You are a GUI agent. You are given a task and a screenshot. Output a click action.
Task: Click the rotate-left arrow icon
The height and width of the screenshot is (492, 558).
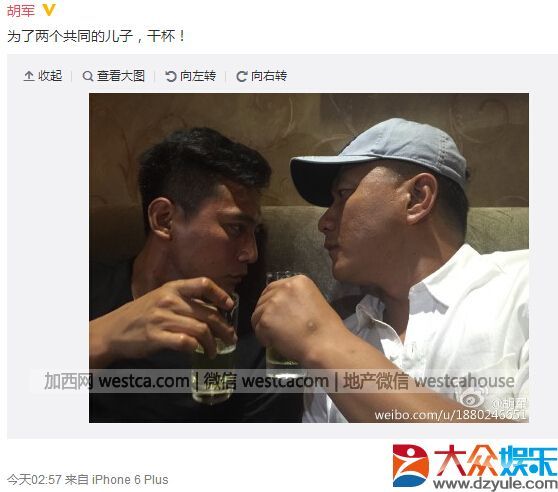pyautogui.click(x=171, y=76)
